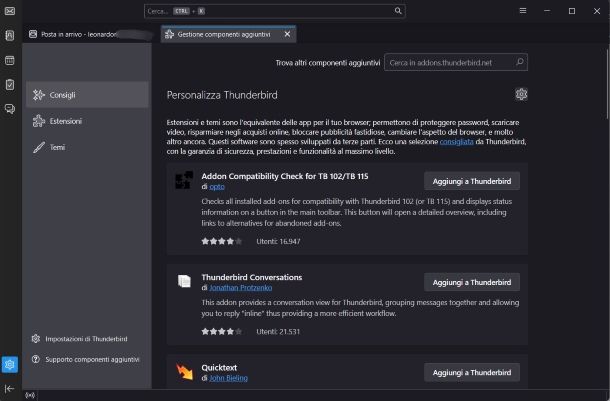Click star rating of Thunderbird Conversations
Image resolution: width=610 pixels, height=401 pixels.
[222, 331]
